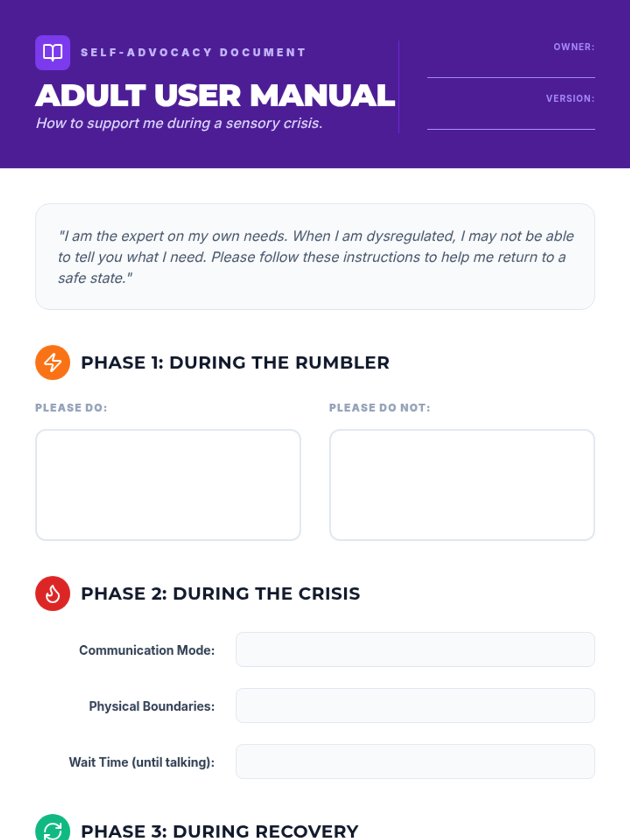Image resolution: width=630 pixels, height=840 pixels.
Task: Focus the Please Do Not text box
Action: [462, 485]
